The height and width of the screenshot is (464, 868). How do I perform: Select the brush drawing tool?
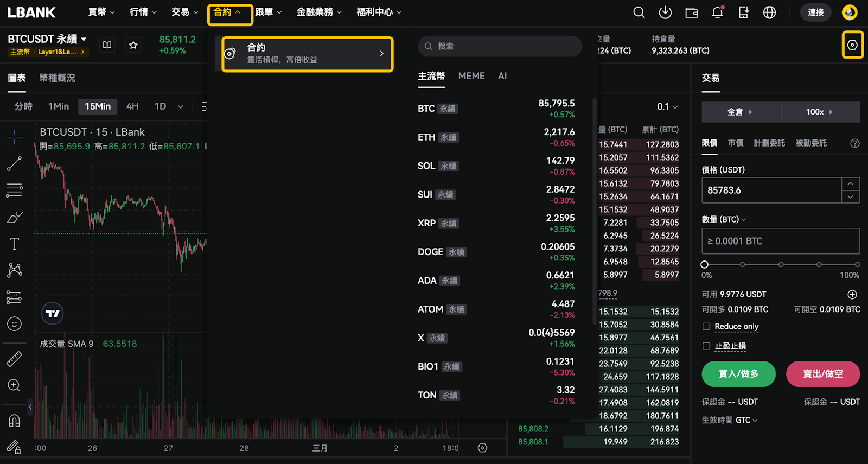click(x=15, y=217)
